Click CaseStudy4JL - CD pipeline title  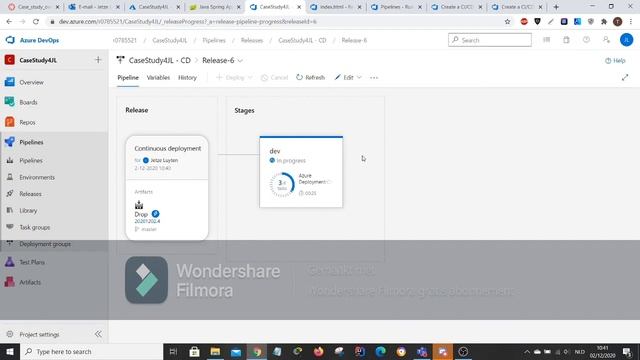160,60
